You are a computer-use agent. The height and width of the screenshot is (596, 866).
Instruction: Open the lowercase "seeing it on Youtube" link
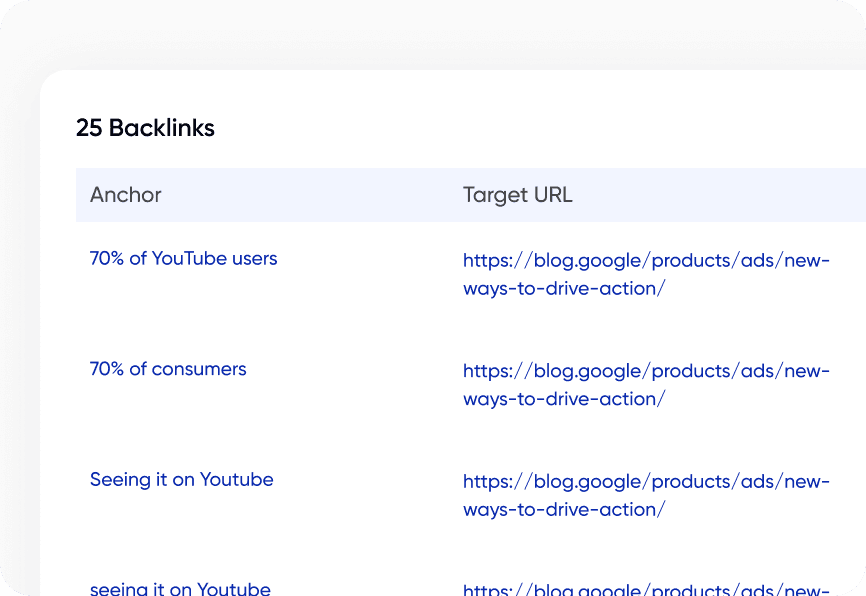pos(180,589)
